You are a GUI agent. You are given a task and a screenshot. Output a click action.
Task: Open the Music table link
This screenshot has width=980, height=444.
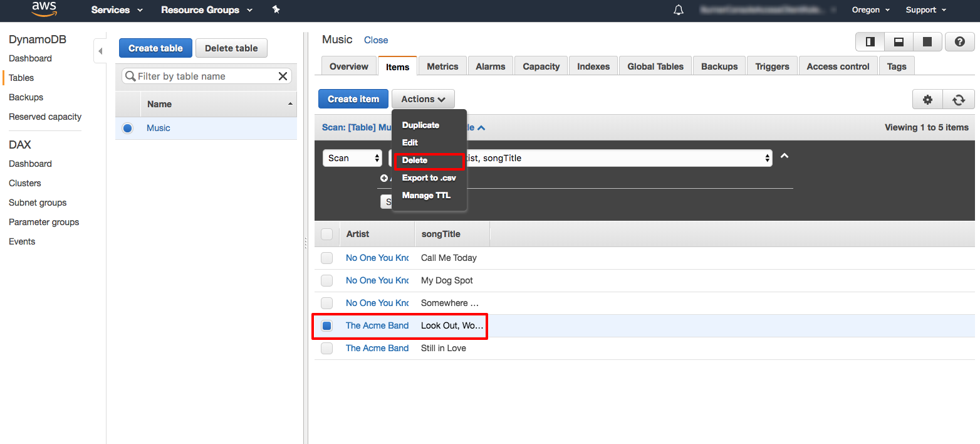click(159, 128)
